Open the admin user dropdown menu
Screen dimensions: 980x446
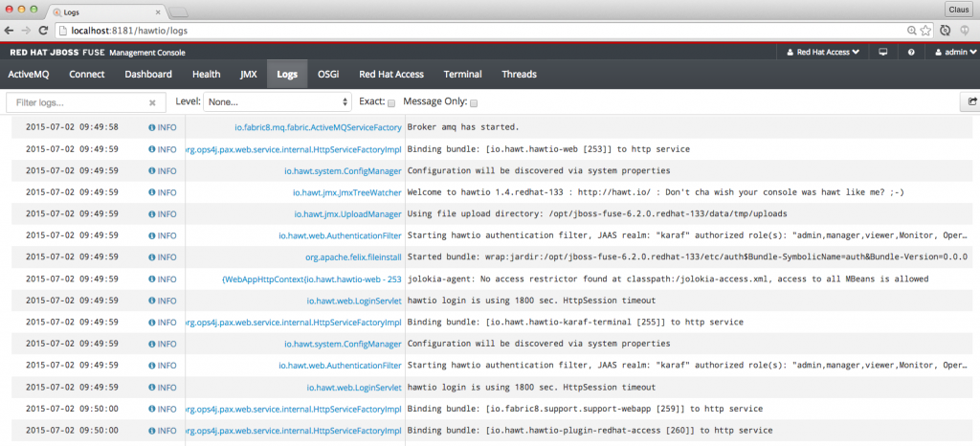click(955, 53)
